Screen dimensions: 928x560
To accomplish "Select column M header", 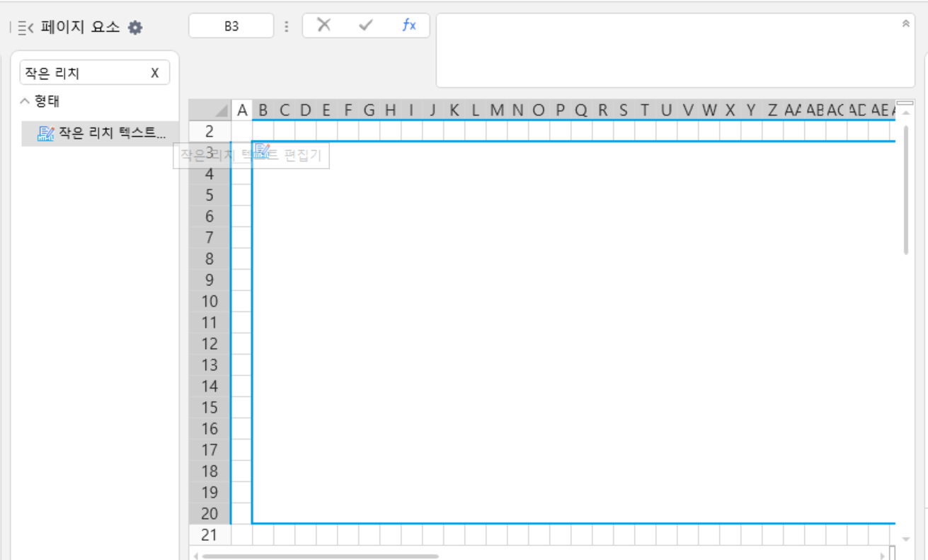I will [x=496, y=110].
